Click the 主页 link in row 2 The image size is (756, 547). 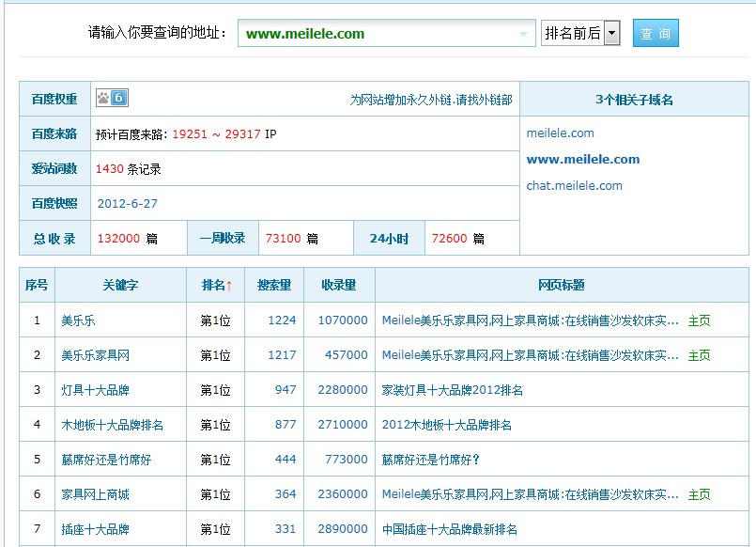[699, 355]
